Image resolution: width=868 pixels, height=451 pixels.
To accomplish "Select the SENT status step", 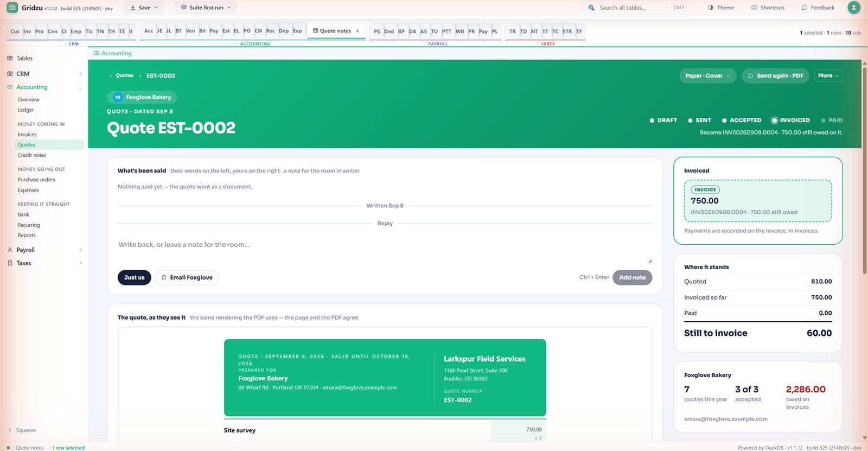I will point(700,120).
